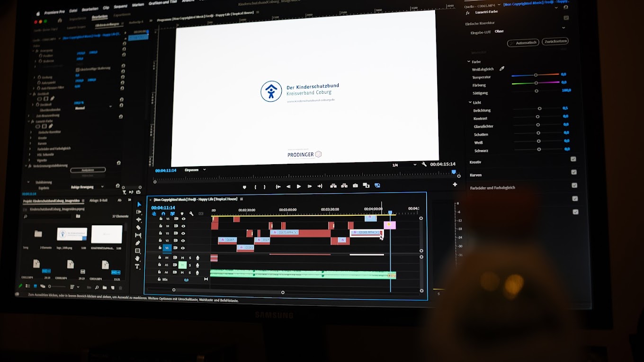The width and height of the screenshot is (644, 362).
Task: Toggle visibility of track V1
Action: [183, 248]
